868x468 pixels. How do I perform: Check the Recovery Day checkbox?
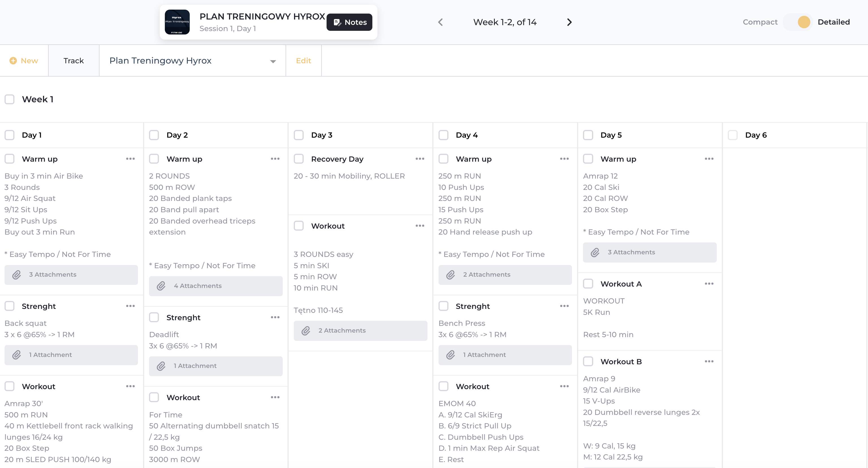pyautogui.click(x=299, y=159)
